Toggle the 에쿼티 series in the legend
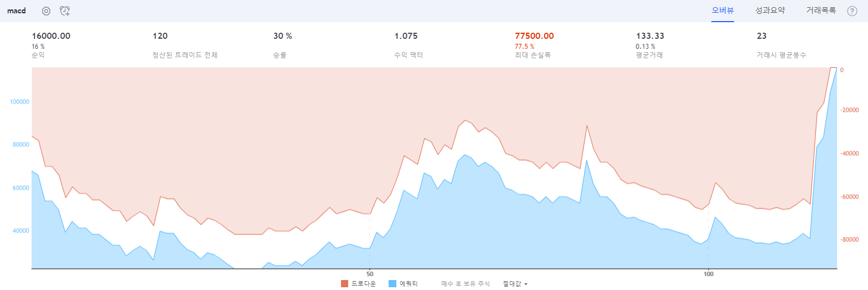Image resolution: width=868 pixels, height=290 pixels. coord(403,283)
